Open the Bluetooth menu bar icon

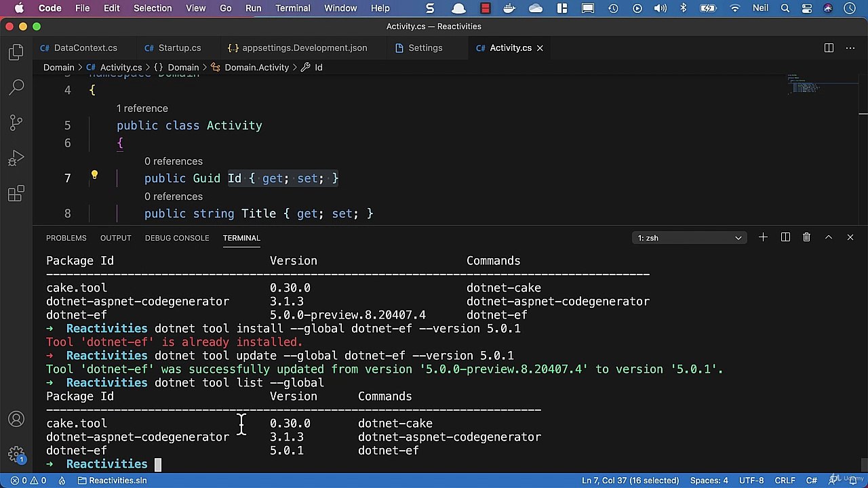(684, 8)
